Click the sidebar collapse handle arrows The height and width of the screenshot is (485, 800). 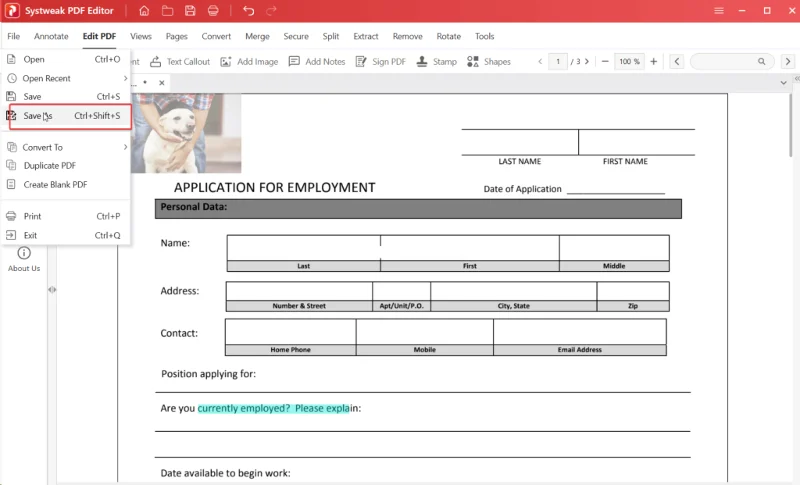point(52,290)
